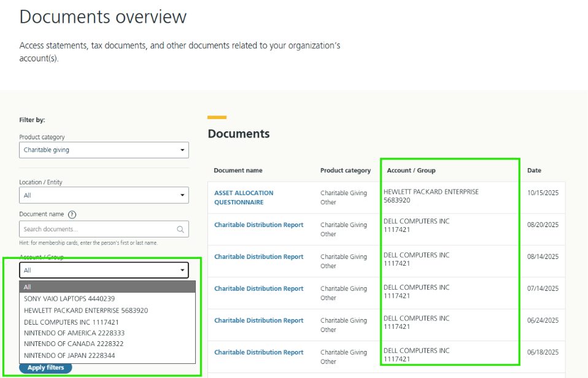This screenshot has height=378, width=588.
Task: Choose DELL COMPUTERS INC 1117421 option
Action: coord(107,322)
